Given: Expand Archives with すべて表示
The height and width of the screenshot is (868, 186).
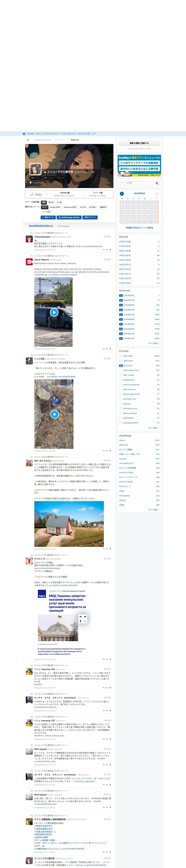Looking at the screenshot, I should coord(154,343).
